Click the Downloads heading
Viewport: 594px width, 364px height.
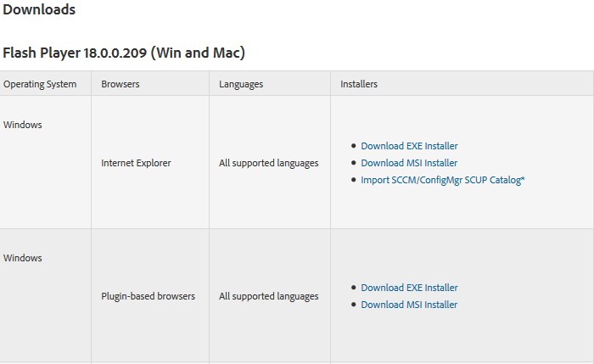coord(39,10)
